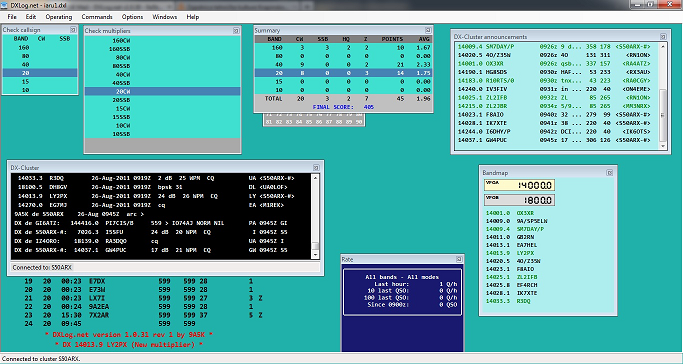Screen dimensions: 683x364
Task: Click the VFOB frequency field 1800.0
Action: [519, 200]
